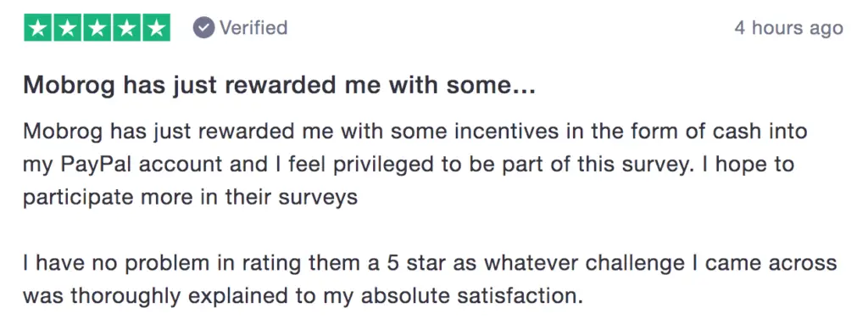Viewport: 868px width, 325px height.
Task: Click the '4 hours ago' timestamp
Action: click(789, 28)
